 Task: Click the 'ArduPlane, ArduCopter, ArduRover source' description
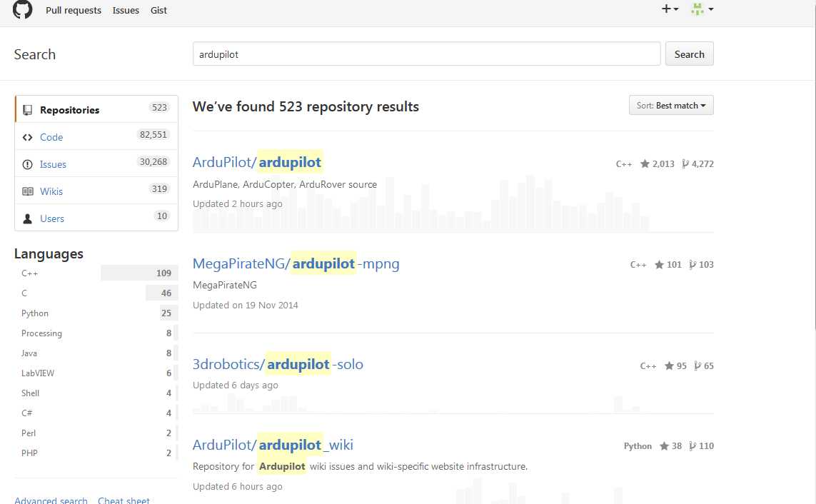click(285, 184)
